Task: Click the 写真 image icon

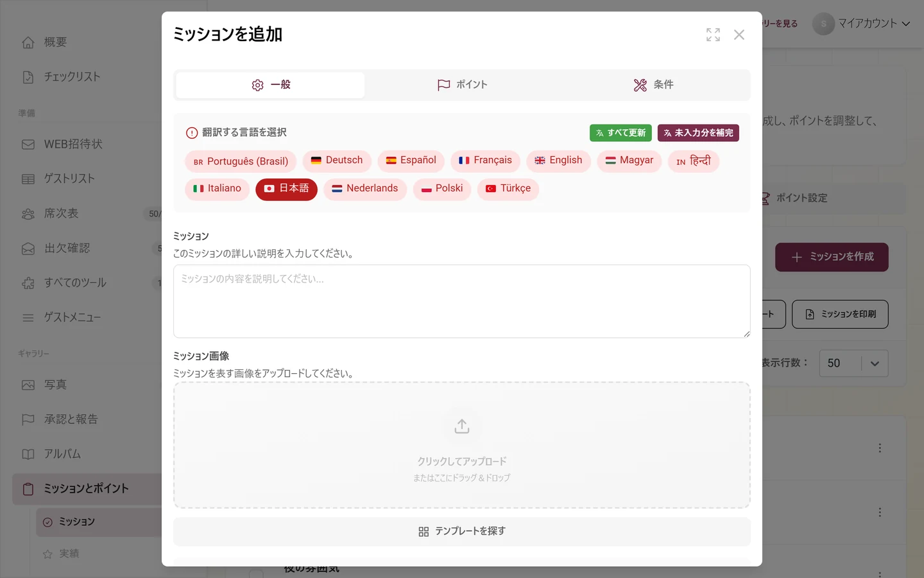Action: pos(28,385)
